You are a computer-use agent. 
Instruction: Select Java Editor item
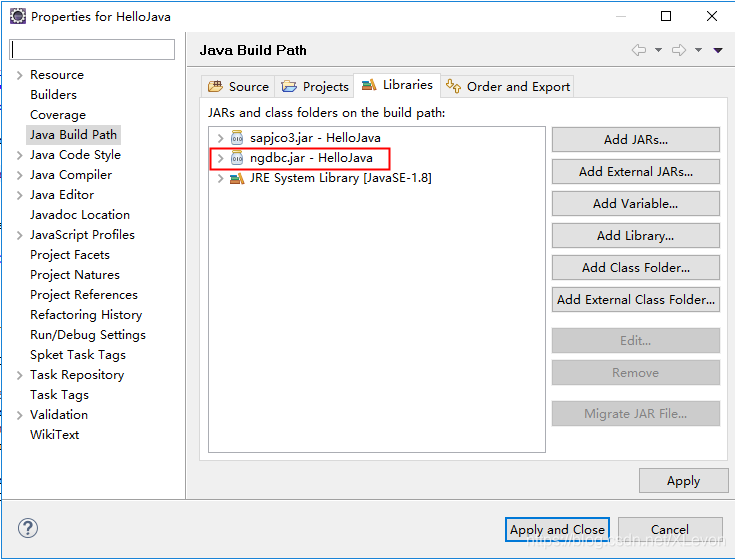click(62, 195)
